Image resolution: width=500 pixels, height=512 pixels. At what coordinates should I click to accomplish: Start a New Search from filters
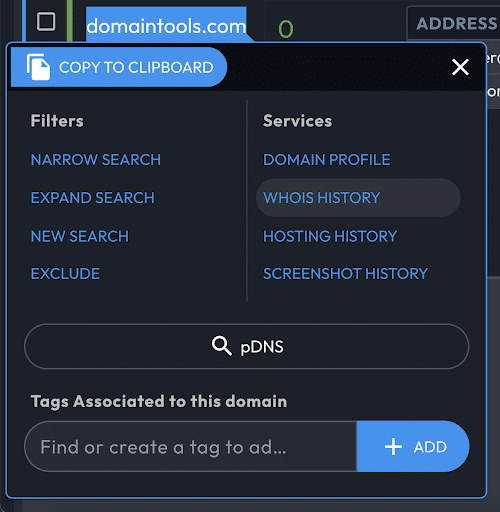coord(80,236)
